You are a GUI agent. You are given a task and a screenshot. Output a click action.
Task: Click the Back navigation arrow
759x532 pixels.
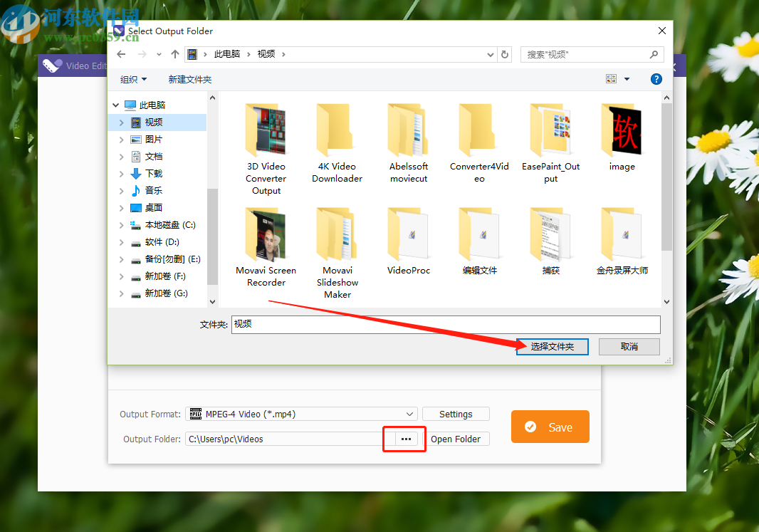pyautogui.click(x=121, y=54)
